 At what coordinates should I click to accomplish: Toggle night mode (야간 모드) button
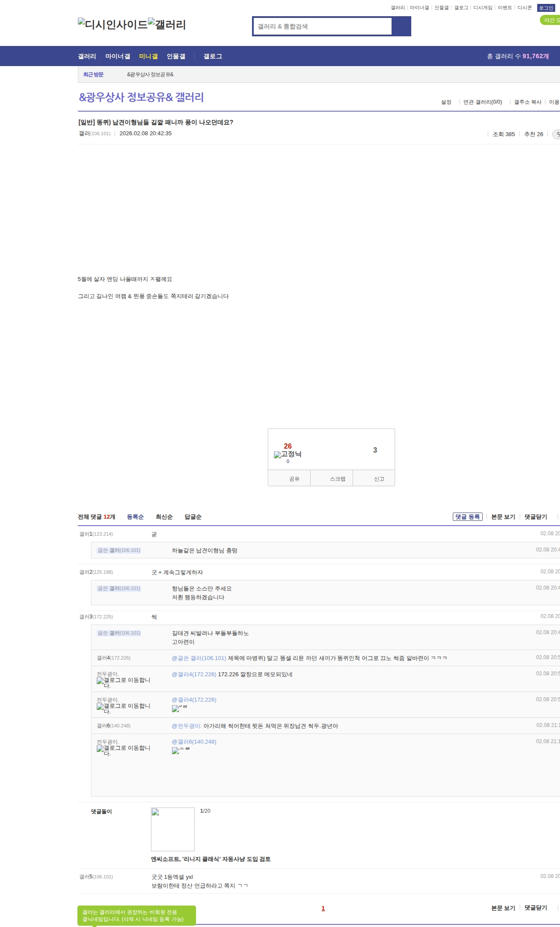coord(551,20)
